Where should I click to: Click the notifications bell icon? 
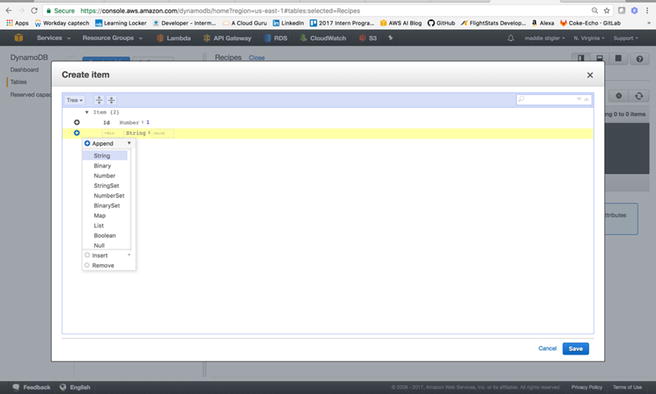click(x=511, y=38)
